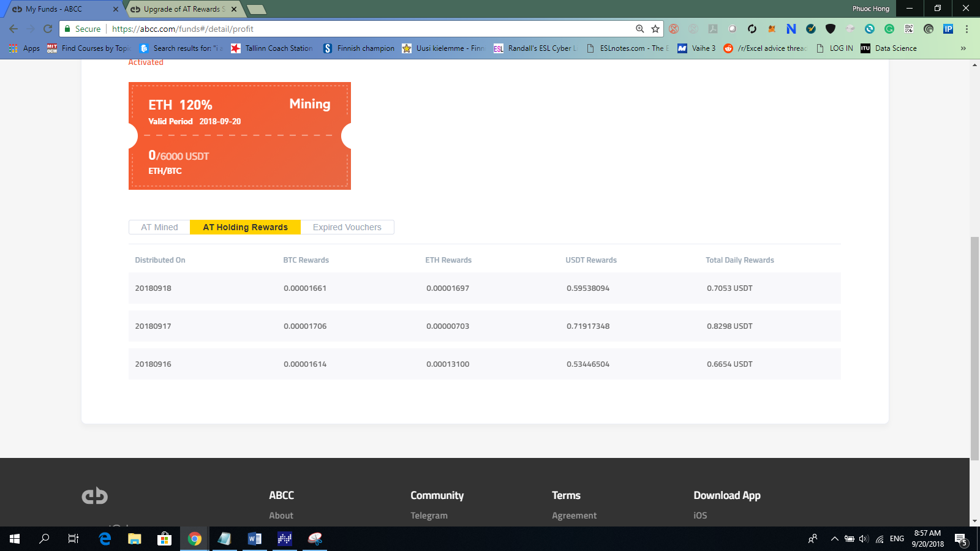Screen dimensions: 980x551
Task: Open the MetaMask fox extension
Action: pos(772,29)
